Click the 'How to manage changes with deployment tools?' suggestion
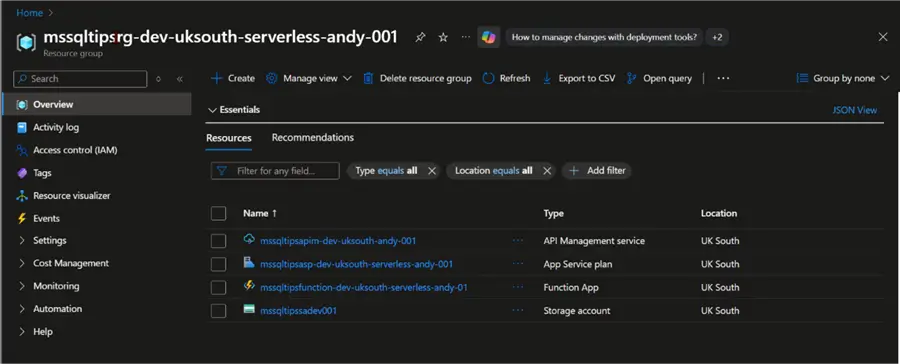The width and height of the screenshot is (900, 364). (x=604, y=37)
